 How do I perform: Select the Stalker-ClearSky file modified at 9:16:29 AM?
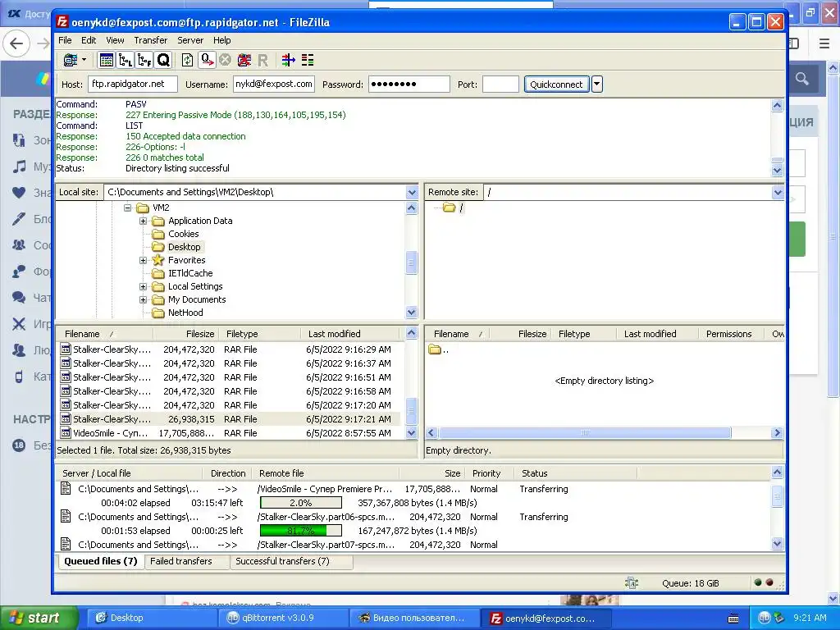click(x=229, y=349)
